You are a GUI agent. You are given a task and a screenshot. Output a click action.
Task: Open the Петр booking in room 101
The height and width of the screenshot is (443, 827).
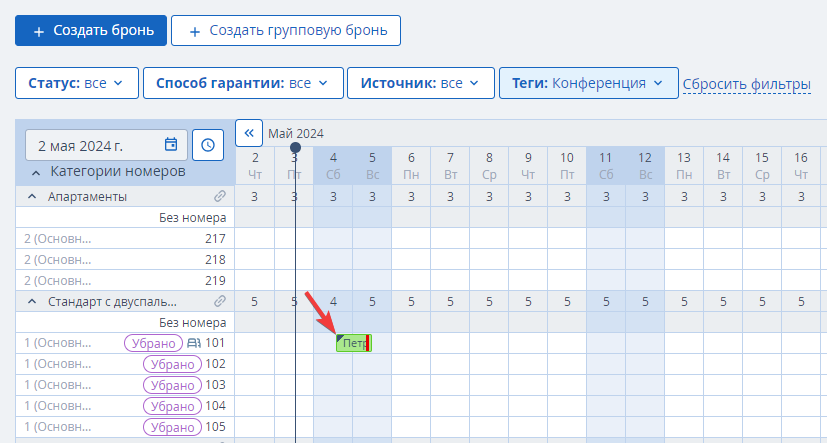354,343
